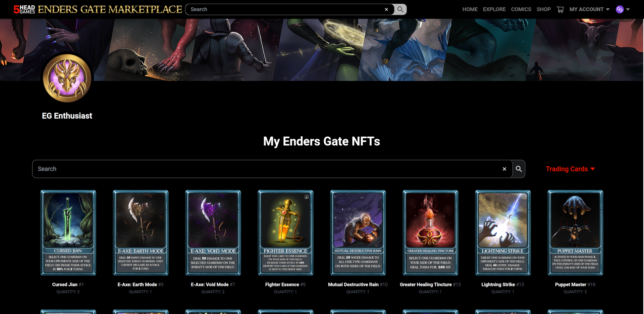Select the Puppet Master card thumbnail

pos(575,233)
